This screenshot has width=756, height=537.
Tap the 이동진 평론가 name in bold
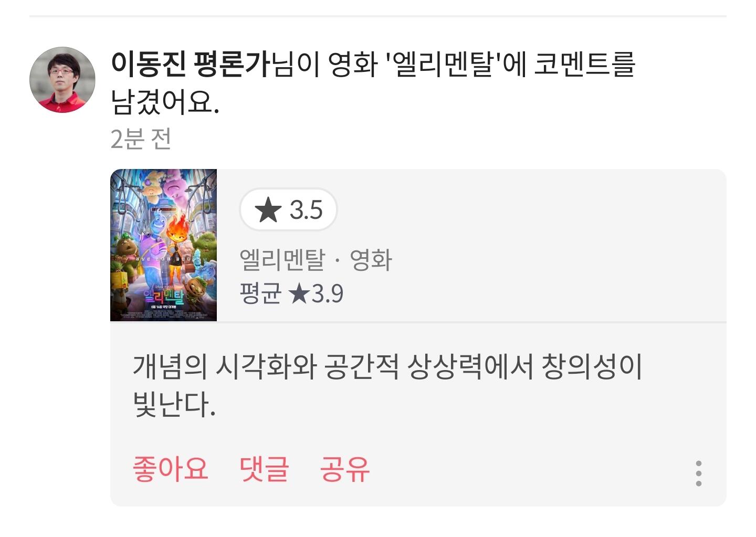(191, 64)
